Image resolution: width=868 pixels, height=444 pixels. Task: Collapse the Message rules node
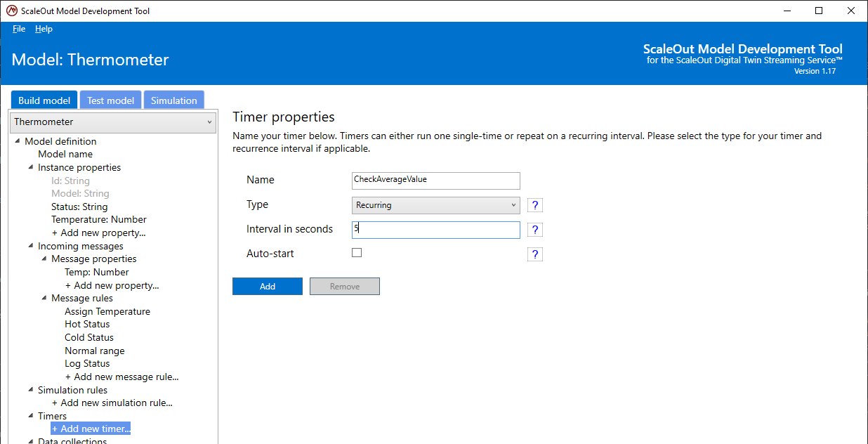coord(44,299)
